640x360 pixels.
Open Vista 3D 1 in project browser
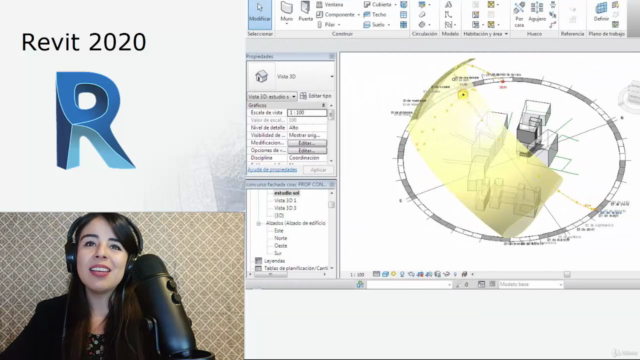click(x=285, y=200)
